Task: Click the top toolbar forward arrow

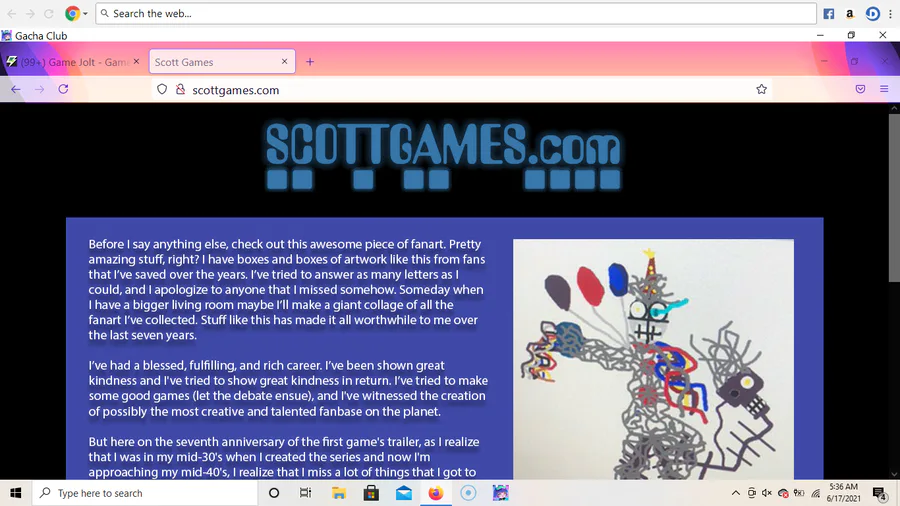Action: pos(30,13)
